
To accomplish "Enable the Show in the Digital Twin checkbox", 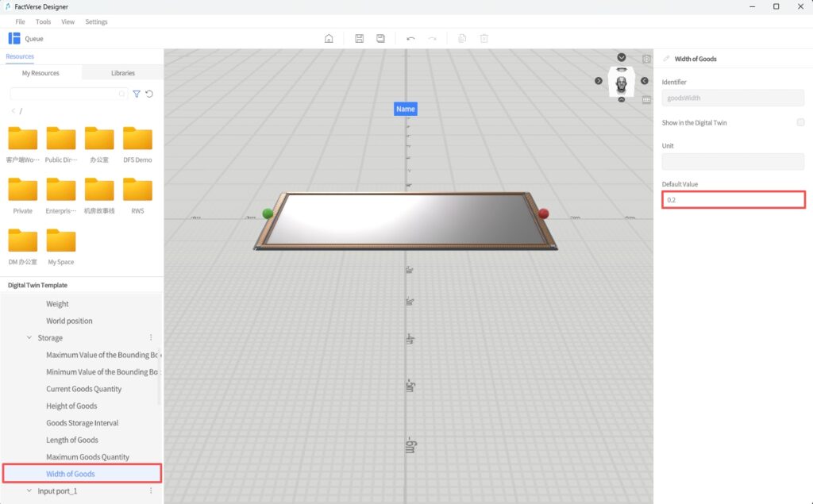I will coord(801,122).
